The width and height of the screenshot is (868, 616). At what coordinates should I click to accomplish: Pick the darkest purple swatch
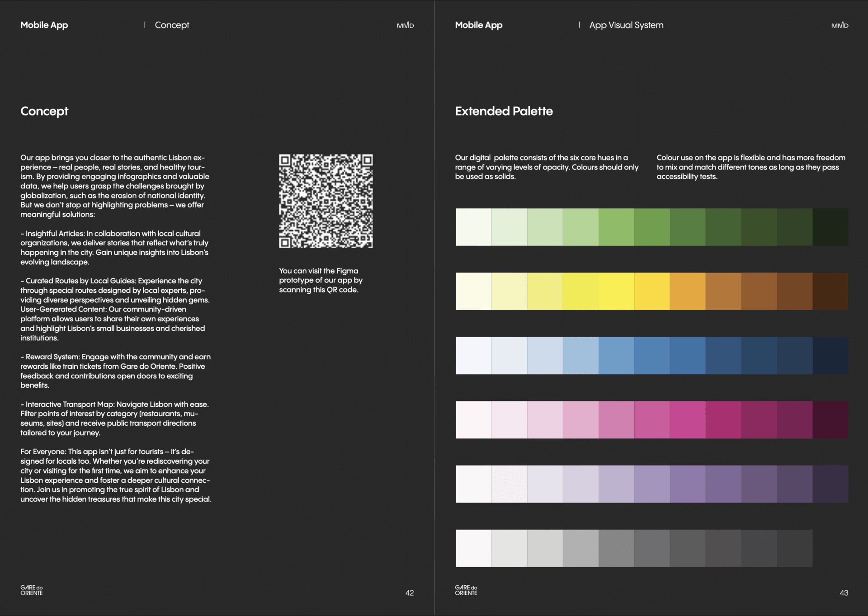click(x=830, y=484)
